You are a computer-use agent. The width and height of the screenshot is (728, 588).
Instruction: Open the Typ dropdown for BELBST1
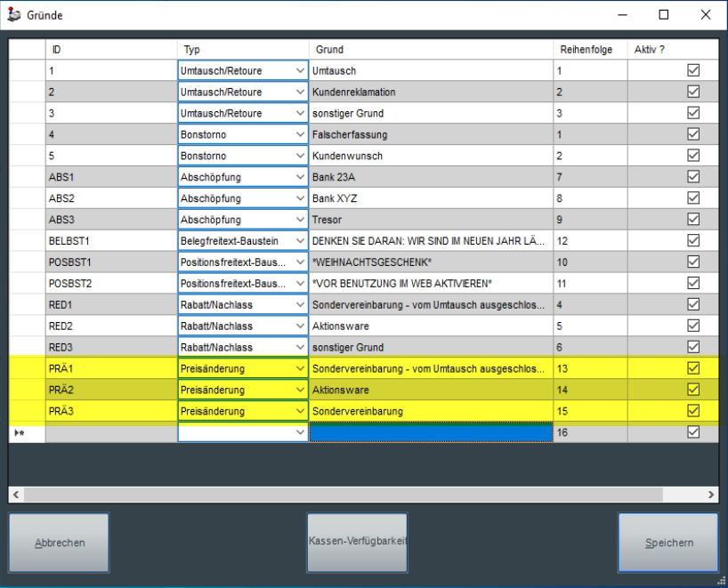pyautogui.click(x=299, y=241)
